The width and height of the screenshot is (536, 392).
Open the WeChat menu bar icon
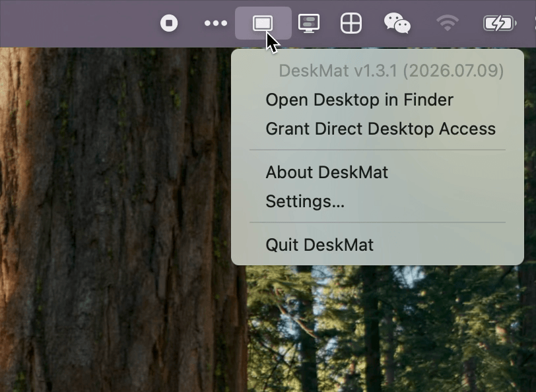tap(397, 23)
